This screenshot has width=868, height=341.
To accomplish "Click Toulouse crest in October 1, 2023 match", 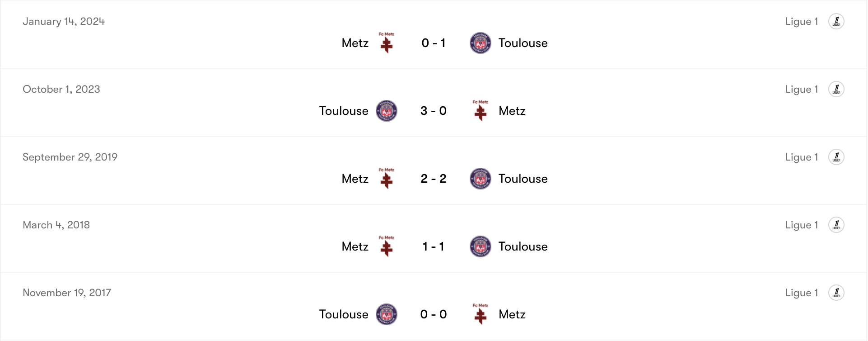I will click(x=387, y=111).
